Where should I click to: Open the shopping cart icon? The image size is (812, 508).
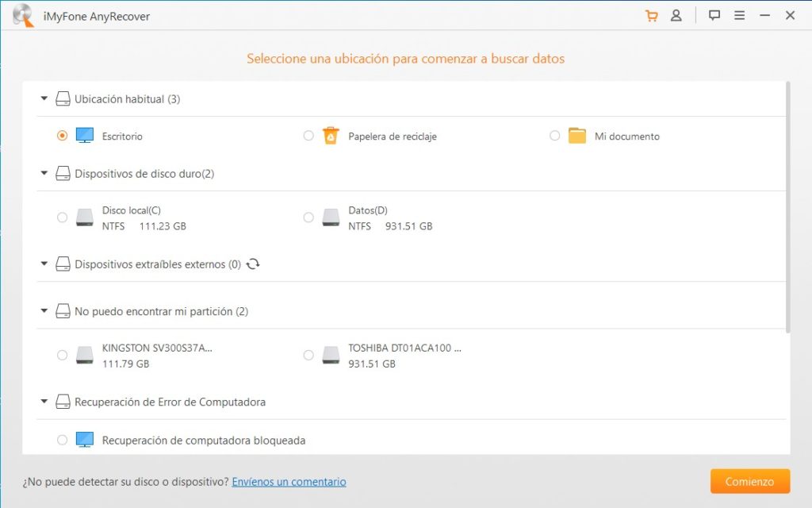click(652, 16)
